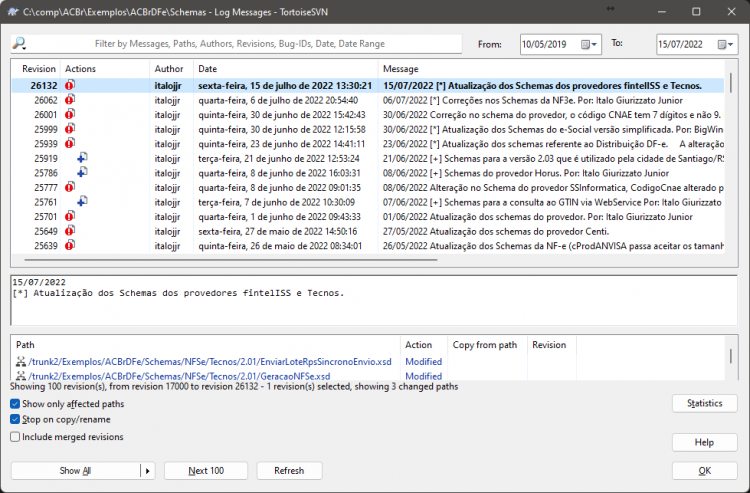Screen dimensions: 750x493
Task: Select GeracaoNFSe.xsd changed path
Action: pos(179,376)
